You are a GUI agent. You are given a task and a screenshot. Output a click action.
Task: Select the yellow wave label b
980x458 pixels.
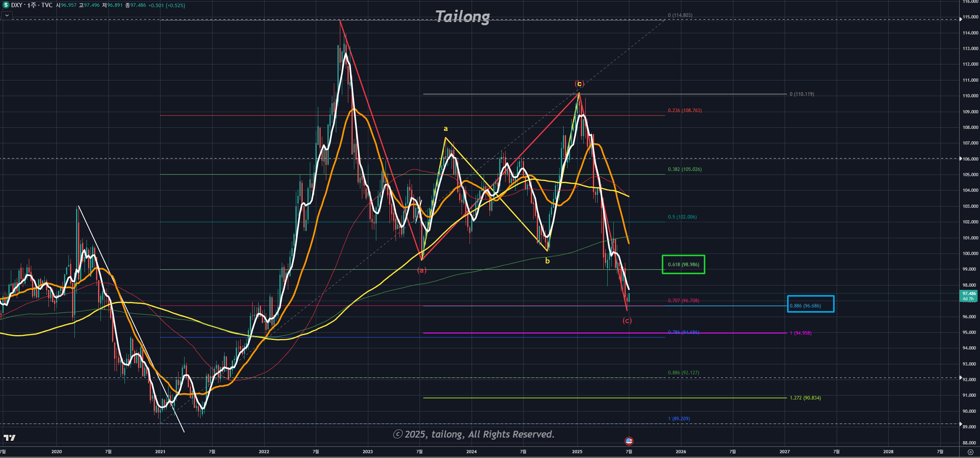(547, 261)
